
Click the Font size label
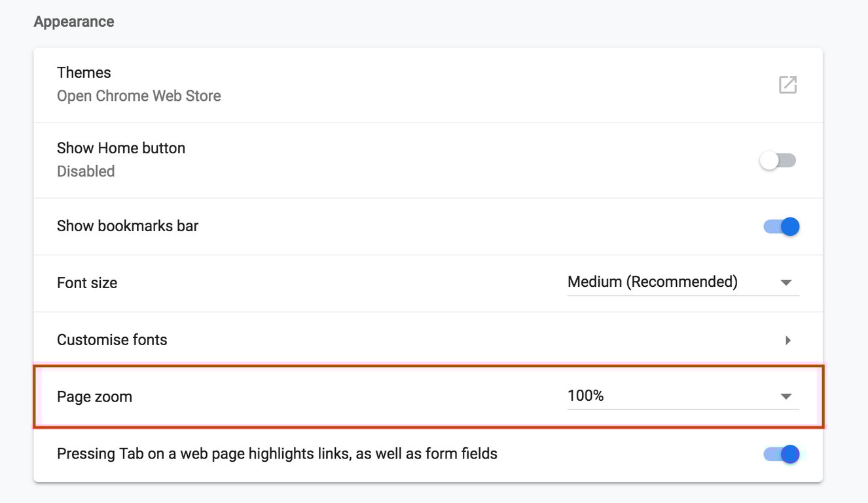[x=87, y=283]
